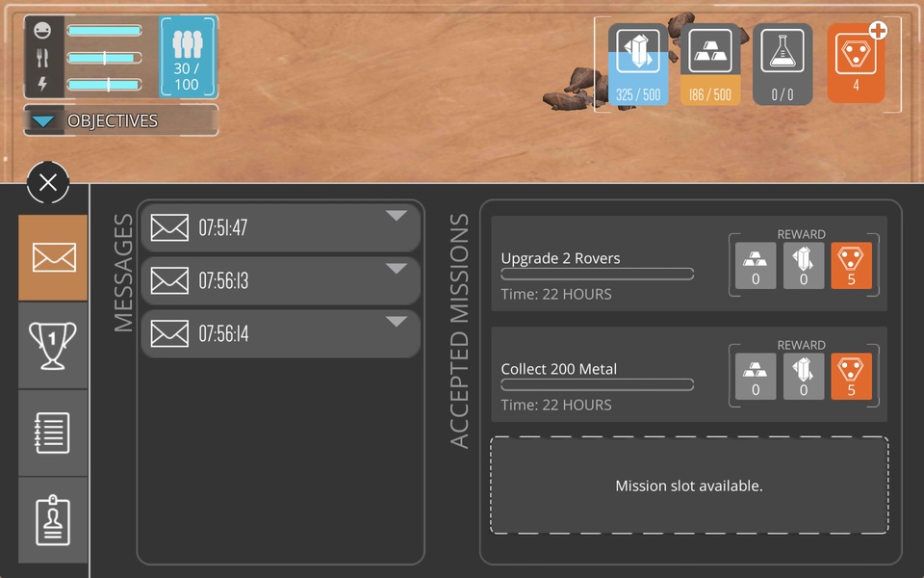Select the Upgrade 2 Rovers mission
Viewport: 924px width, 578px height.
(689, 264)
